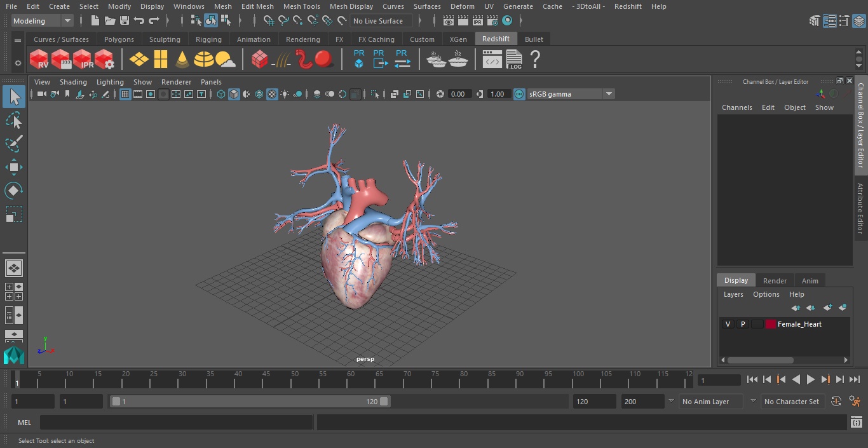
Task: Create Redshift dome light from shelf
Action: [x=203, y=60]
